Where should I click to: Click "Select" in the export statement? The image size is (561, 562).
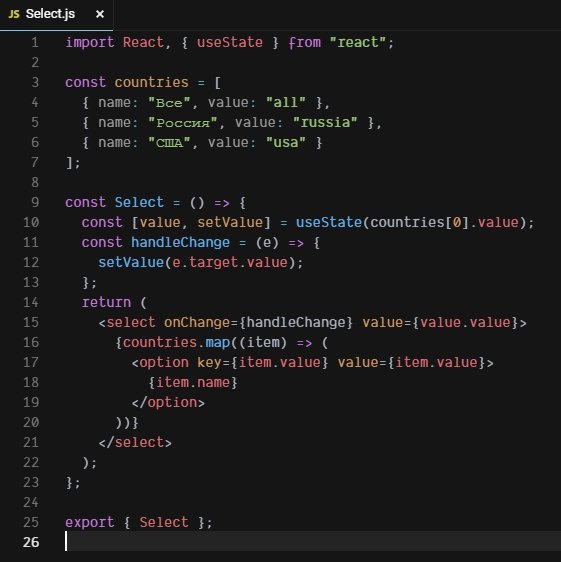coord(164,523)
